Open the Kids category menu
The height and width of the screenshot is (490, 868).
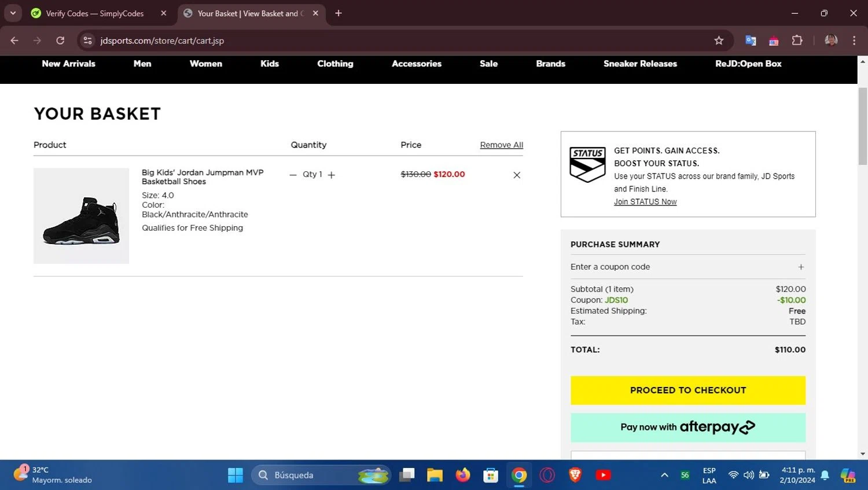click(x=270, y=64)
